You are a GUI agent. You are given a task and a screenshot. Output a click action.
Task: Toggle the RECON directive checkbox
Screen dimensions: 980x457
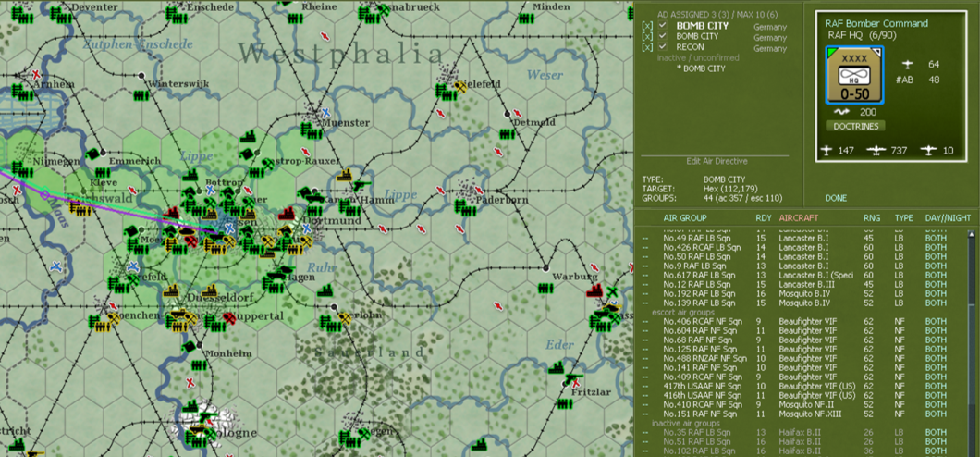[663, 47]
